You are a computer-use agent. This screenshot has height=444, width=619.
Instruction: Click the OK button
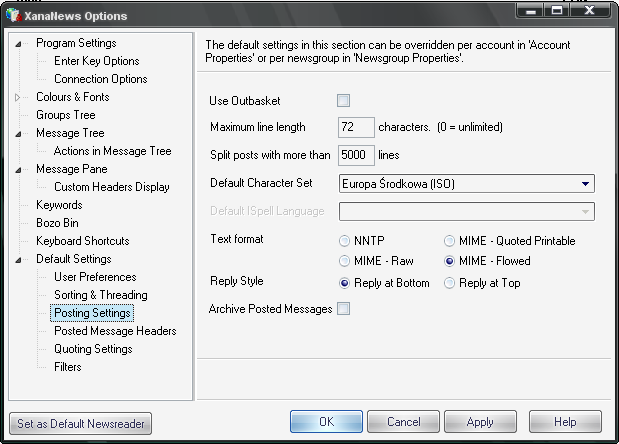326,422
